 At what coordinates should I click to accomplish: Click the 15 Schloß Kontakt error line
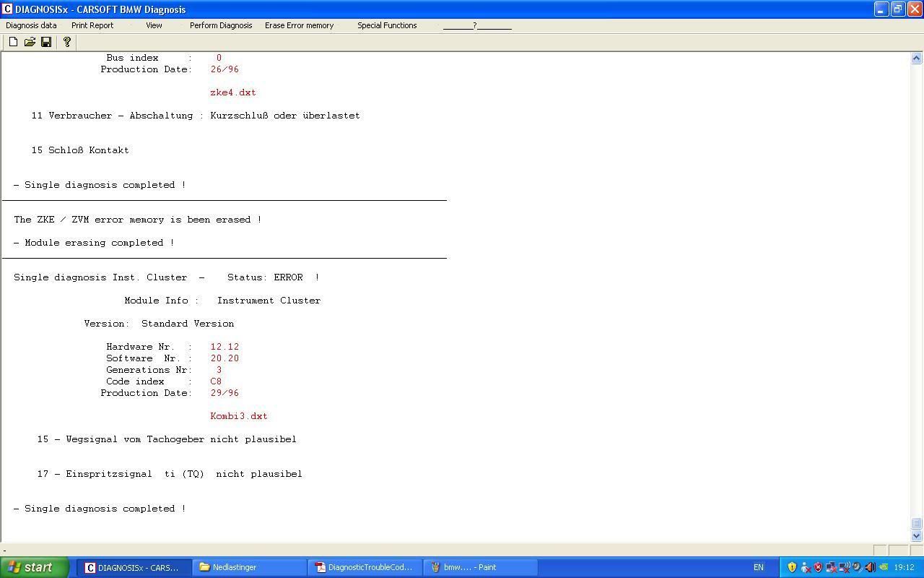[x=80, y=150]
